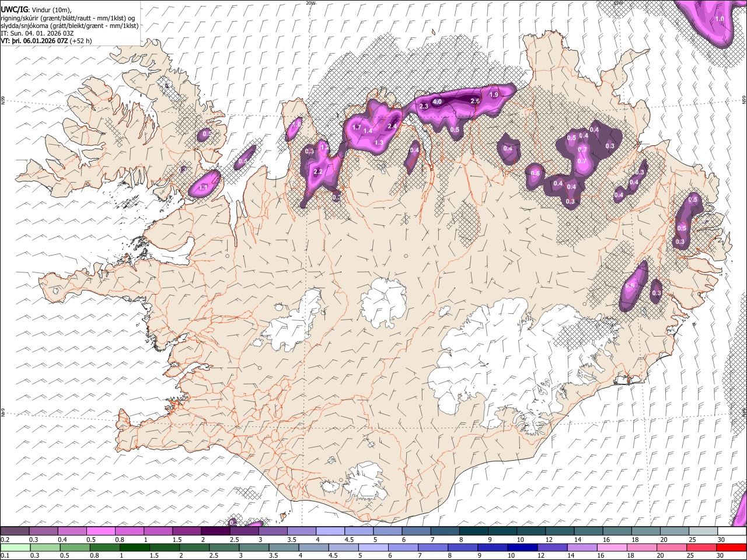Click the lower legend swatch between 8 and 9
Screen dimensions: 747x560
click(463, 547)
